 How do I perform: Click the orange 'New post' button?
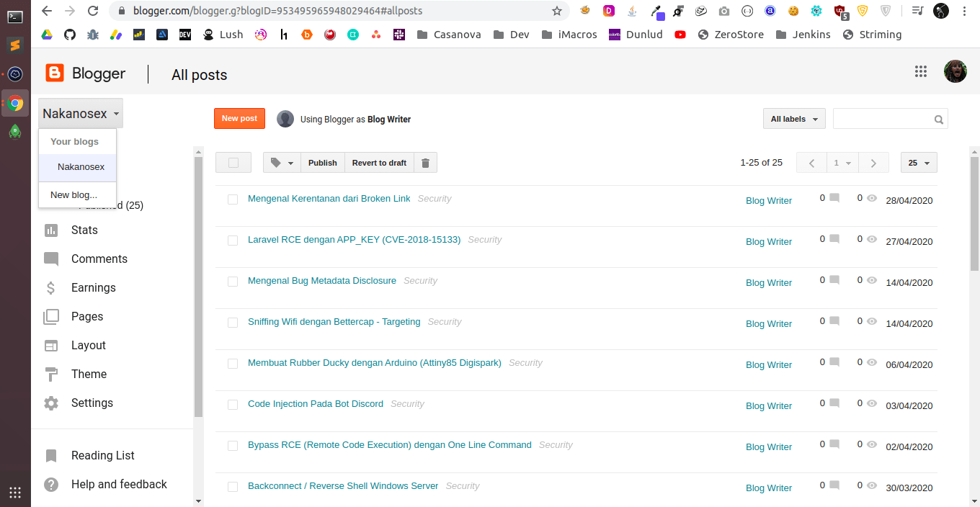tap(239, 118)
